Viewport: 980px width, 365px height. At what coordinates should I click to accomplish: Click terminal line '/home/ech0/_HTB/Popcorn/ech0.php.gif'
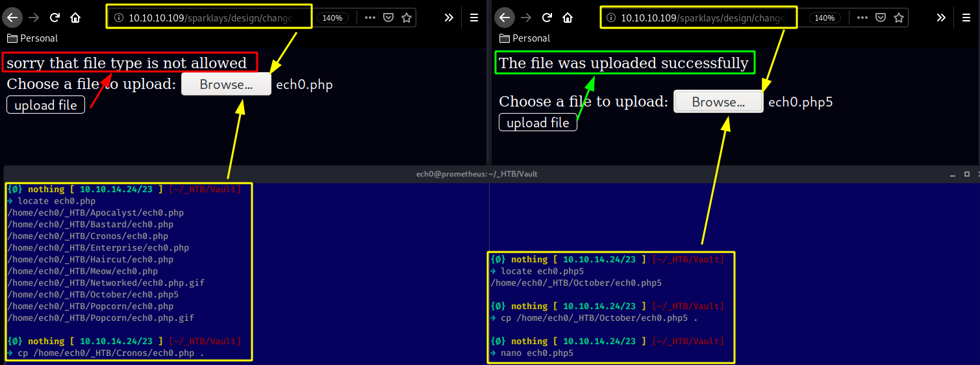tap(101, 318)
